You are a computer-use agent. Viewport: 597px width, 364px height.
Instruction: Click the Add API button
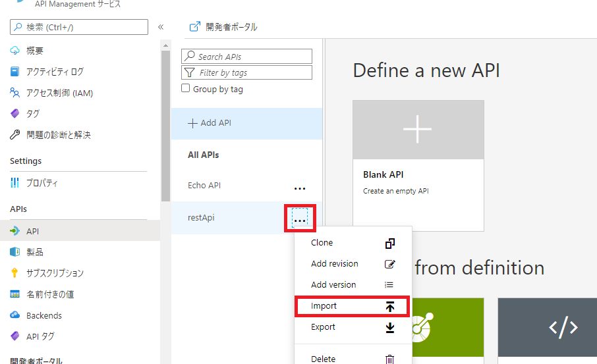[246, 123]
